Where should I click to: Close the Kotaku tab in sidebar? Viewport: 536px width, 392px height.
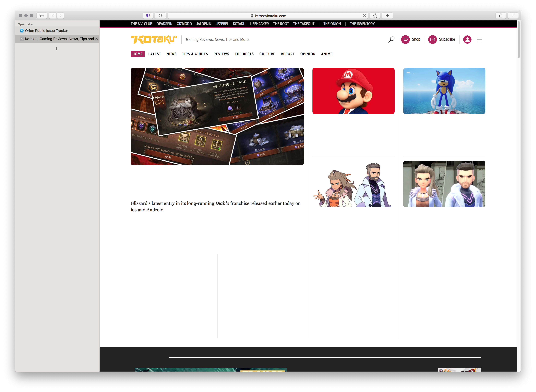97,39
